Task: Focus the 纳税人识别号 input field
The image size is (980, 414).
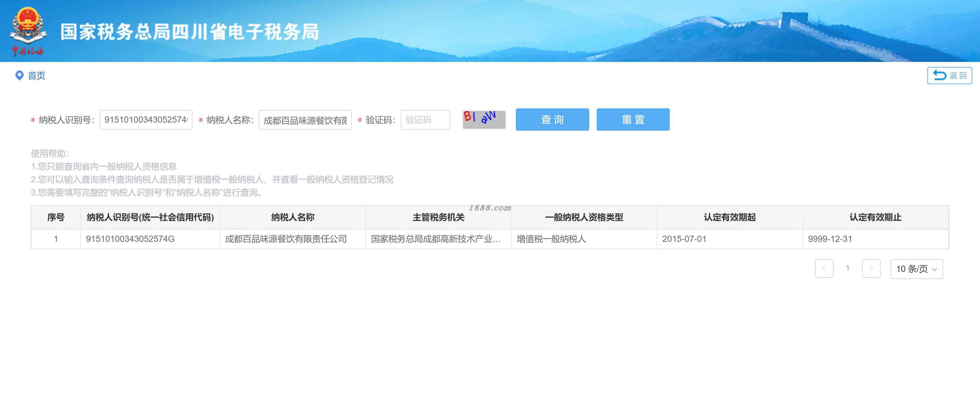Action: tap(146, 120)
